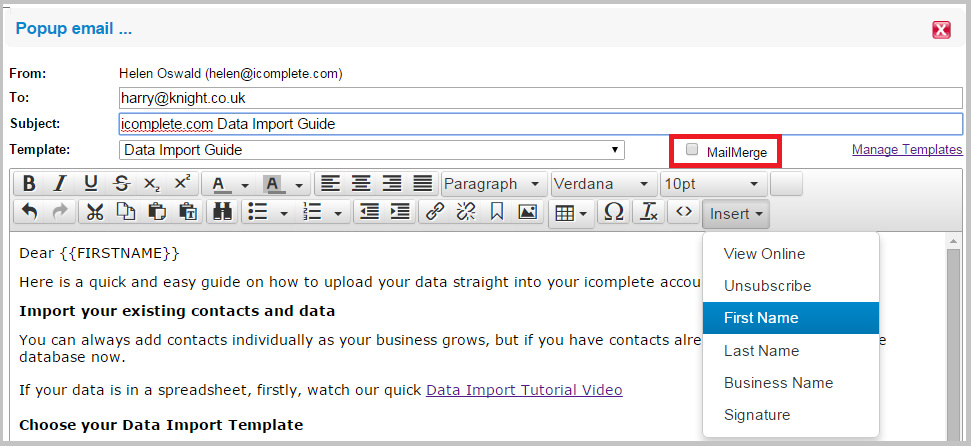This screenshot has width=971, height=446.
Task: Insert a numbered list
Action: pyautogui.click(x=312, y=212)
